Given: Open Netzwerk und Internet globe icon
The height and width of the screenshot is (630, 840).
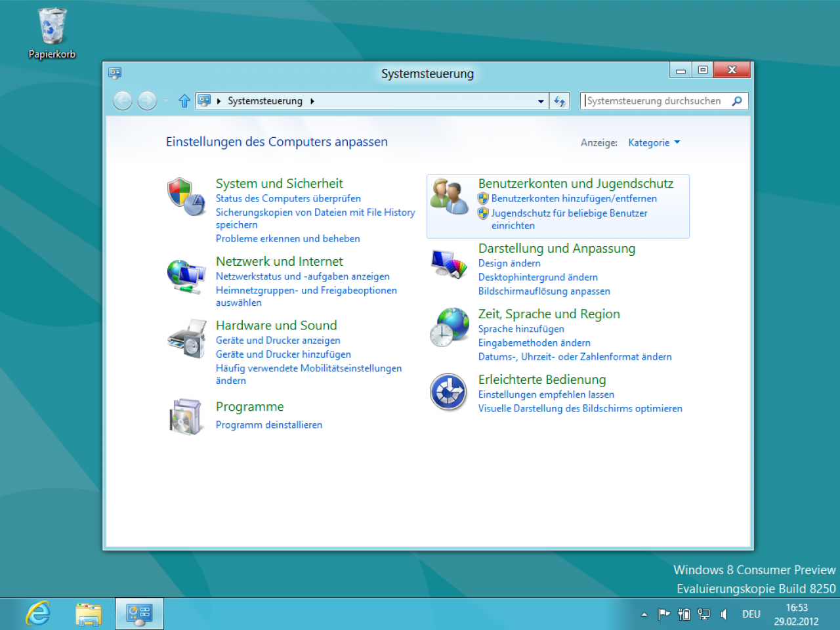Looking at the screenshot, I should pyautogui.click(x=186, y=276).
